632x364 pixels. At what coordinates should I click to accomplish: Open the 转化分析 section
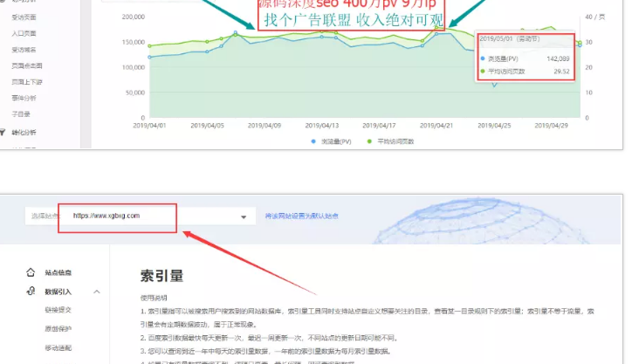point(24,132)
